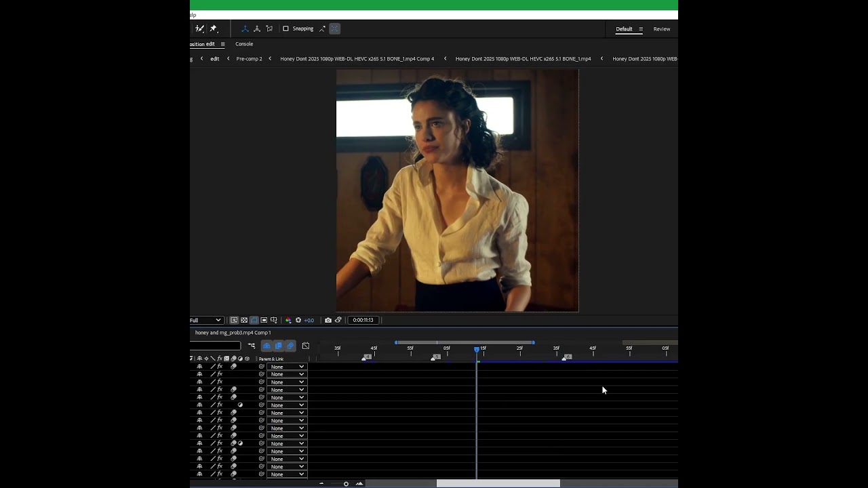Click the timeline horizontal scrollbar thumb
Image resolution: width=868 pixels, height=488 pixels.
click(x=498, y=484)
